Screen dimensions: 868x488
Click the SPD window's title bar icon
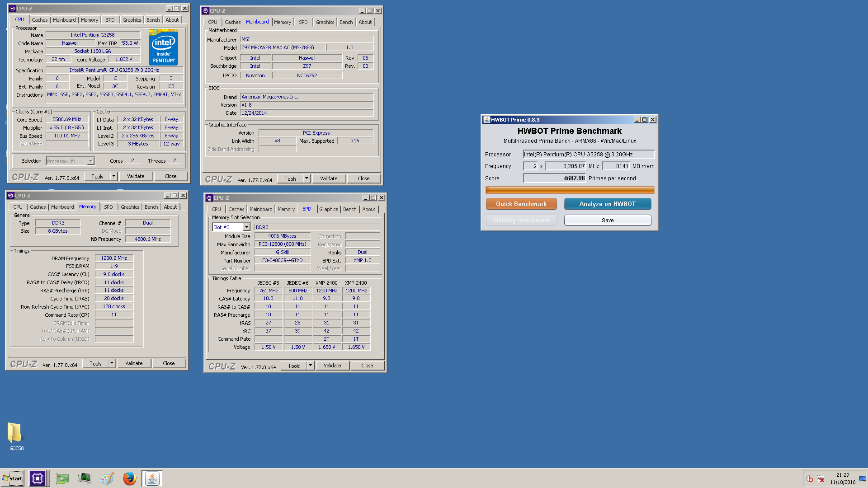209,198
